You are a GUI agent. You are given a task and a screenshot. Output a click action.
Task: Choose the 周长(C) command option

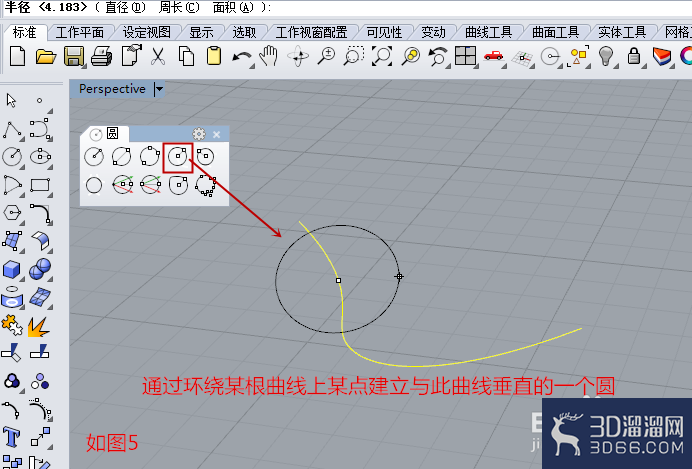coord(179,8)
